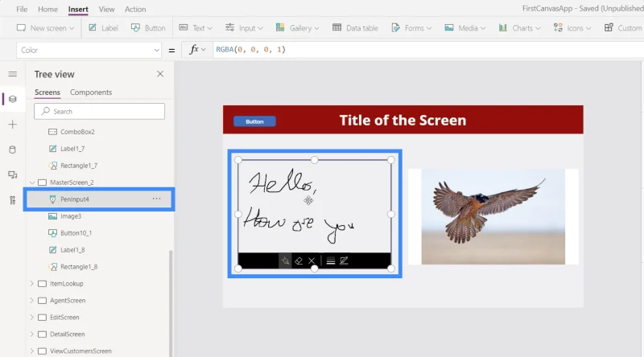This screenshot has height=357, width=644.
Task: Open the File menu
Action: pos(22,9)
